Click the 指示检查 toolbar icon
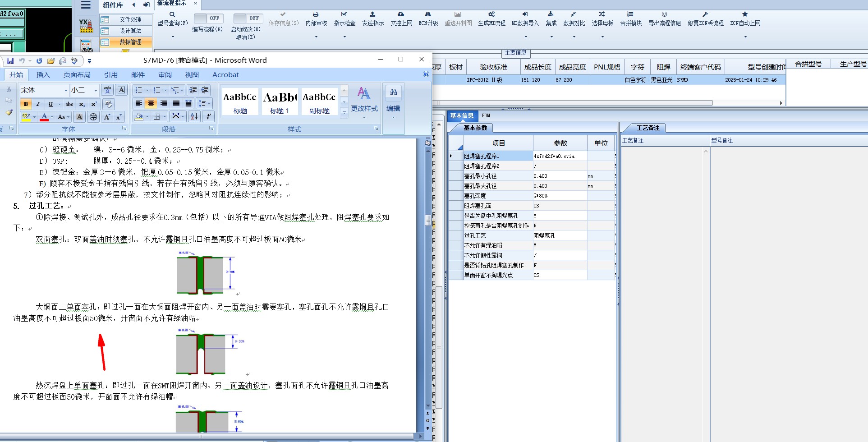868x442 pixels. pos(344,14)
